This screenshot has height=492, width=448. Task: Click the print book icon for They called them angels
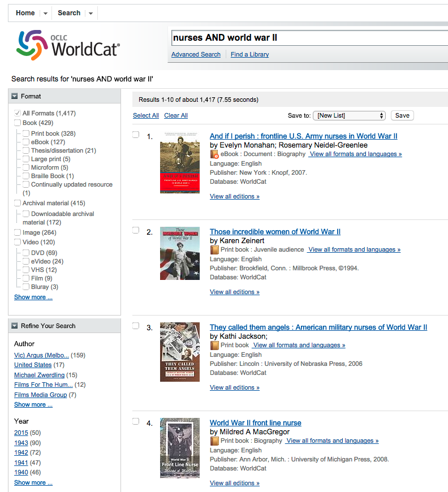(214, 346)
